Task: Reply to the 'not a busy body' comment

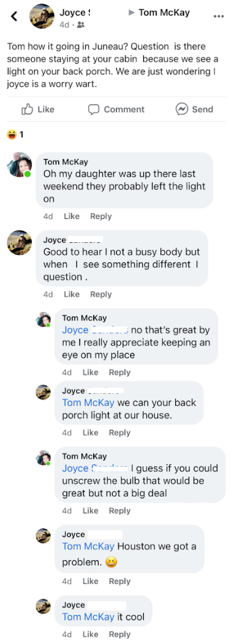Action: [x=101, y=294]
